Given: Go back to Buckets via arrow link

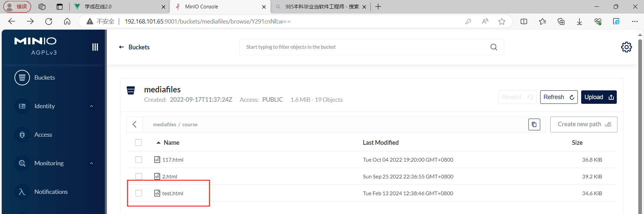Looking at the screenshot, I should click(134, 47).
